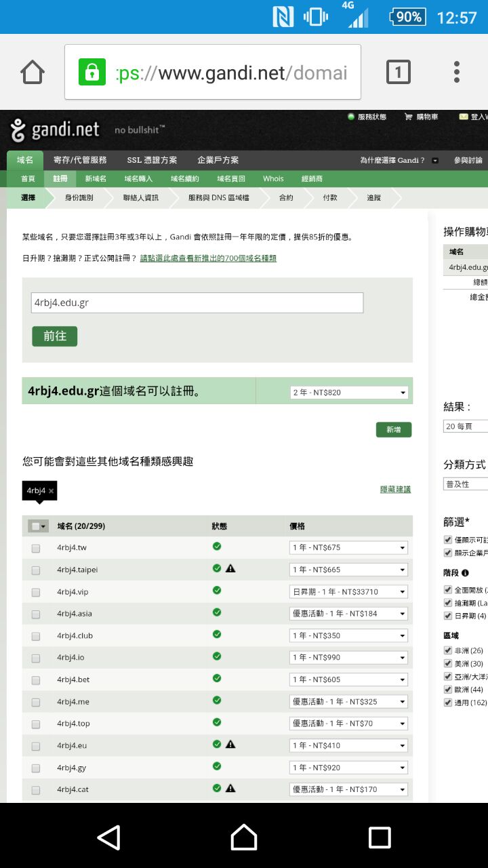Tap the Android home navigation button
Viewport: 488px width, 868px height.
pos(244,837)
